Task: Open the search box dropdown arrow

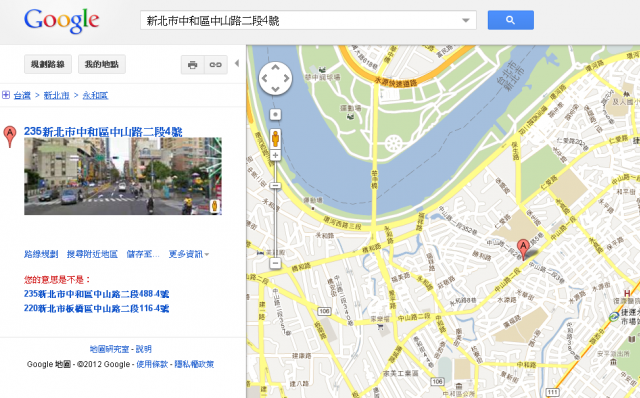Action: coord(466,20)
